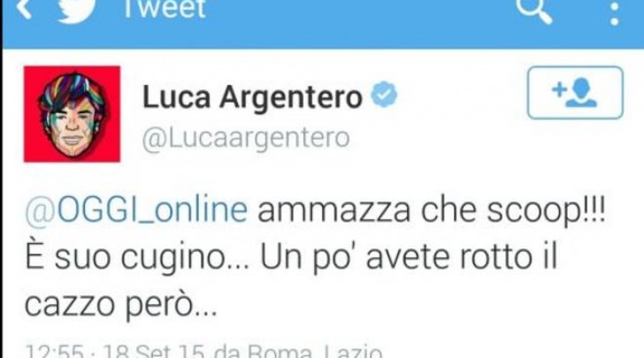The image size is (644, 358).
Task: Click the blue verified badge
Action: 384,95
